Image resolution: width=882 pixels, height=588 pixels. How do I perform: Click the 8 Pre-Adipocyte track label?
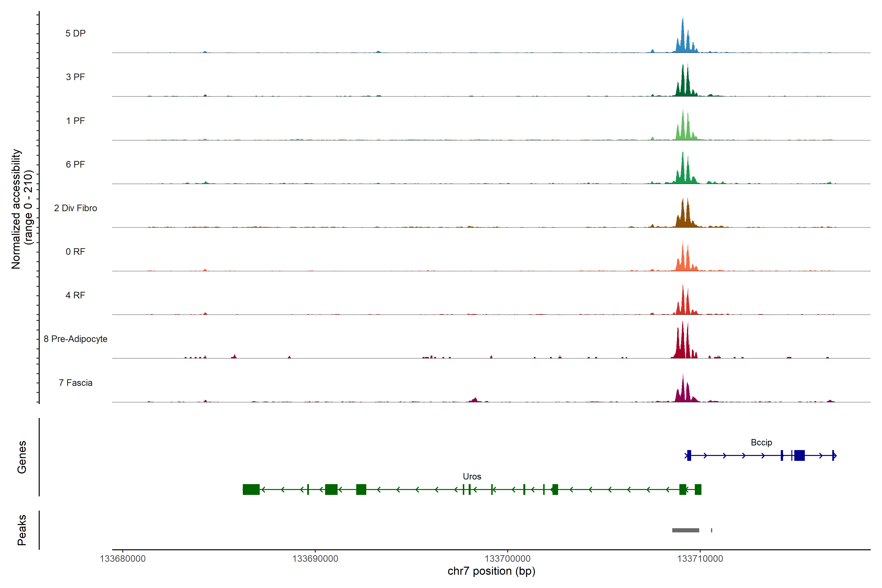click(75, 339)
